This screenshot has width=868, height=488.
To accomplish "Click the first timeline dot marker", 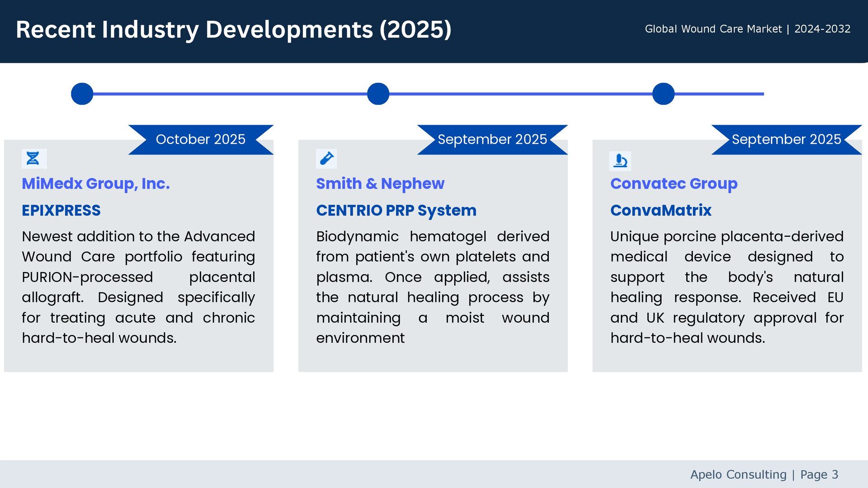I will (82, 94).
